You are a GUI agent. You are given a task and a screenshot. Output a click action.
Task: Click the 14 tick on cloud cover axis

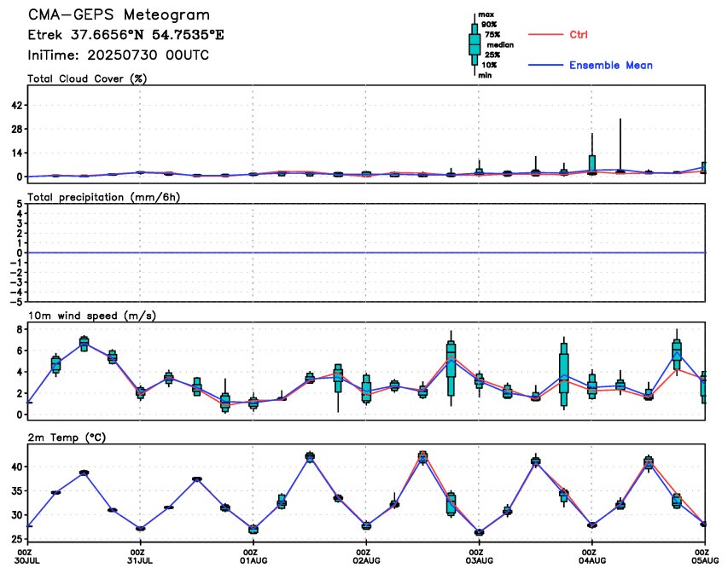point(17,153)
